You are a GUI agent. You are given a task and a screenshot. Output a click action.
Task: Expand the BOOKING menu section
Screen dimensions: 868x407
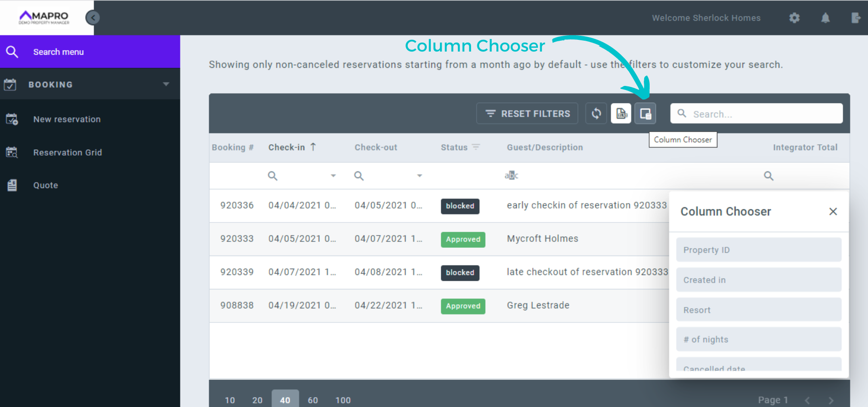point(166,85)
